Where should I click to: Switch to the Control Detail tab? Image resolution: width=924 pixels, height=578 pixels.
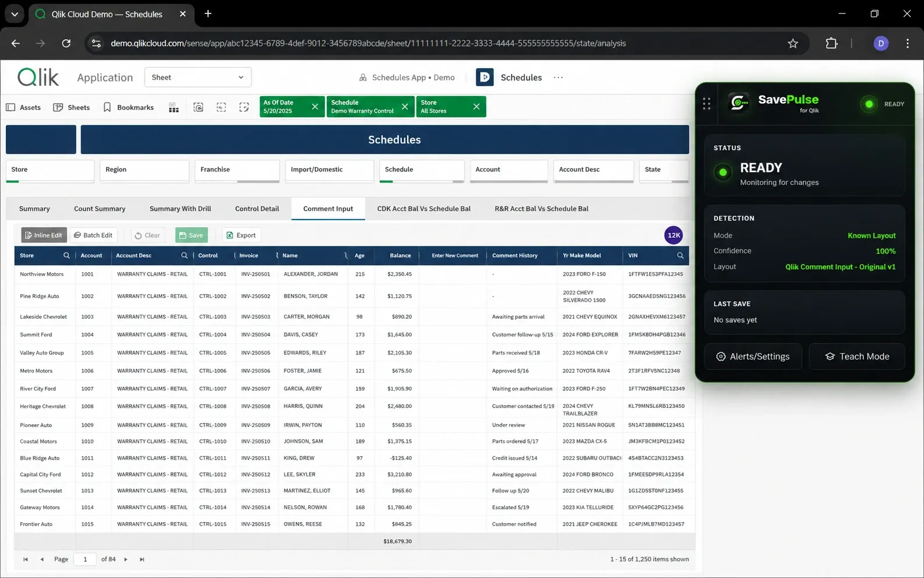tap(257, 209)
